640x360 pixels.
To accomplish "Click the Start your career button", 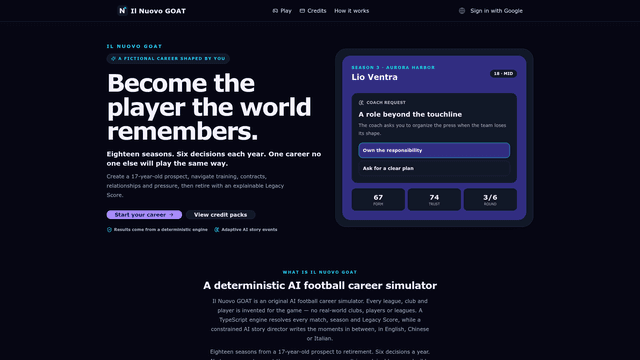I will [x=144, y=215].
